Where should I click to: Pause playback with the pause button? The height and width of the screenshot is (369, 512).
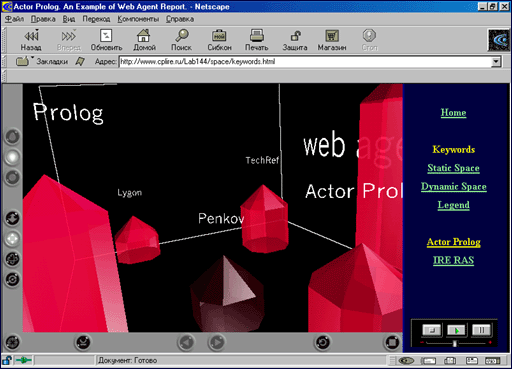click(481, 330)
